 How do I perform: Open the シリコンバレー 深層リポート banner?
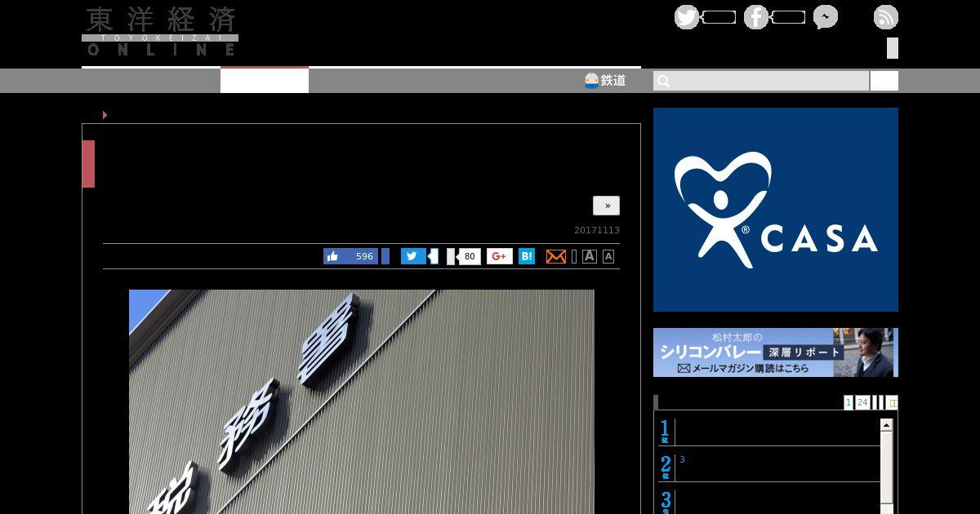coord(776,352)
